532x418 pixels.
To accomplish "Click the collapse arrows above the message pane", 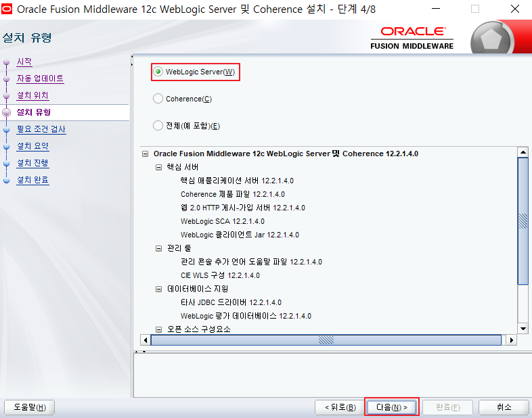I will click(x=141, y=352).
